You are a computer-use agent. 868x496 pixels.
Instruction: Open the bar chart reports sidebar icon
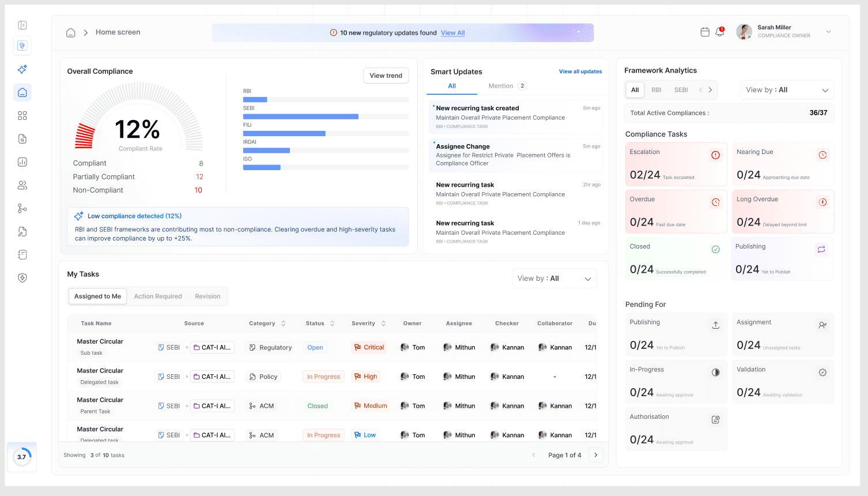[22, 162]
